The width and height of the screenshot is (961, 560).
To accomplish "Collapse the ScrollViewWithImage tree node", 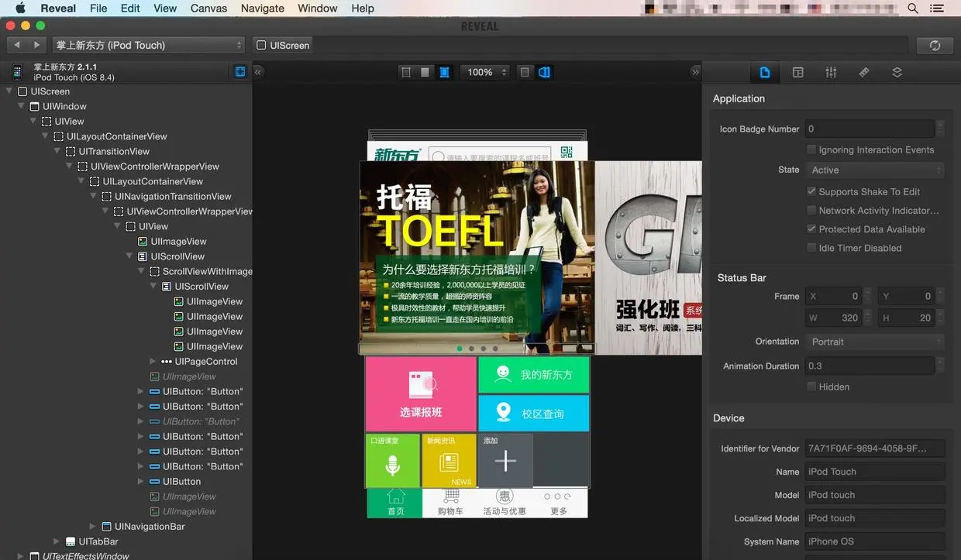I will coord(143,271).
